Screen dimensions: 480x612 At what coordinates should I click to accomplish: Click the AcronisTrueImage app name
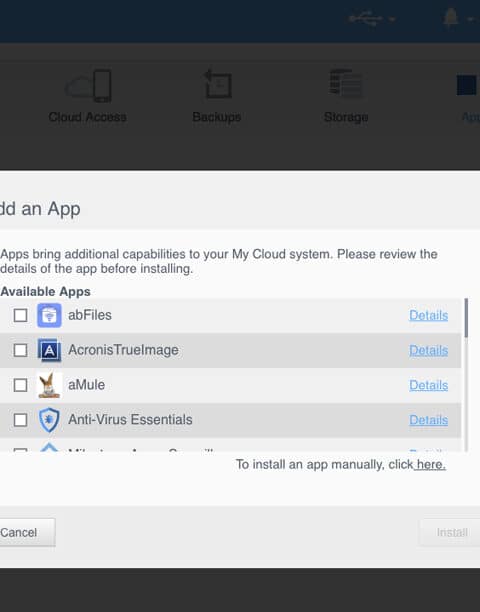123,350
